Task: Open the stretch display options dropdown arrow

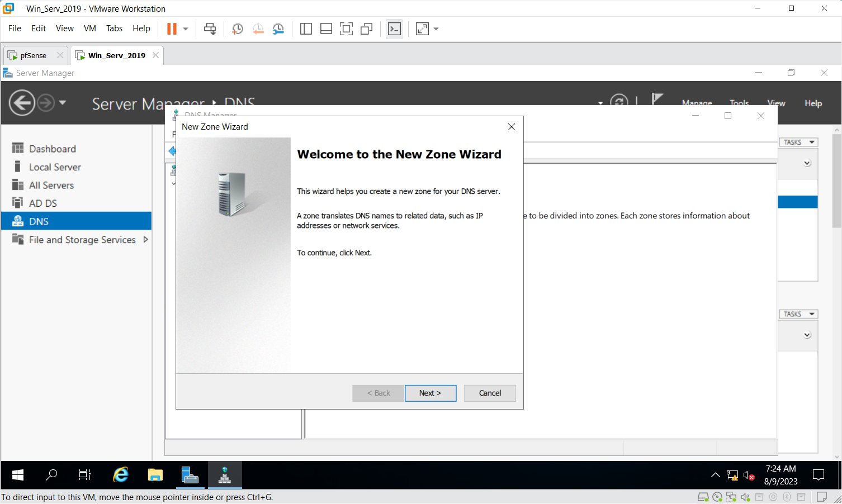Action: click(436, 28)
